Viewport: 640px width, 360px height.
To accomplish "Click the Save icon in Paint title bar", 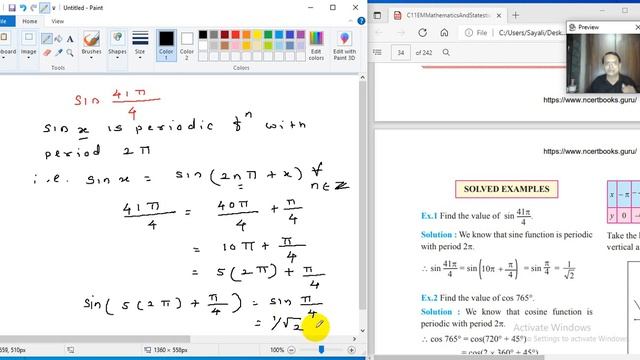I will [12, 8].
